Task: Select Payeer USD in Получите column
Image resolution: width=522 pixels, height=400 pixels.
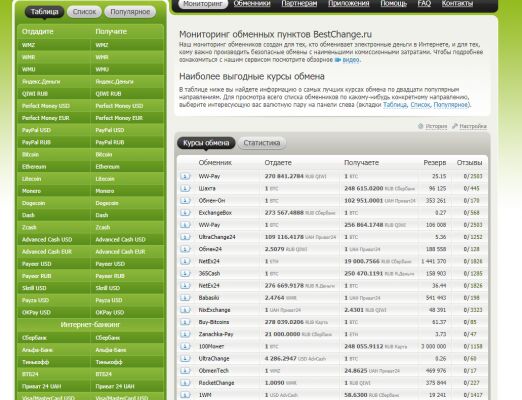Action: pyautogui.click(x=127, y=264)
